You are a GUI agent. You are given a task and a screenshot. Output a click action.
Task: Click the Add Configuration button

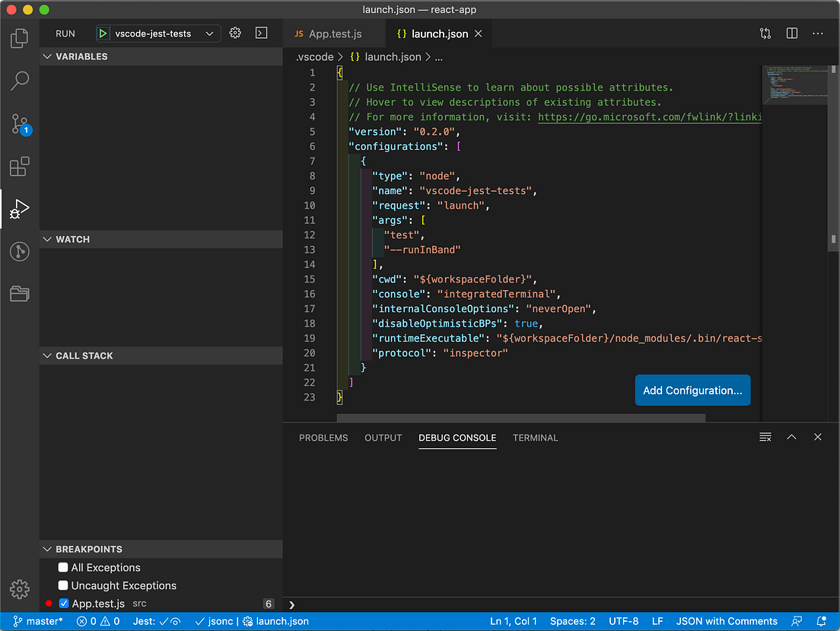click(692, 390)
